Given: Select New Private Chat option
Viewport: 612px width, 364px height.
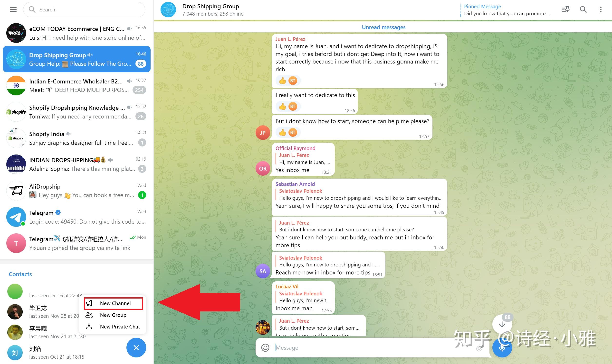Looking at the screenshot, I should [119, 327].
